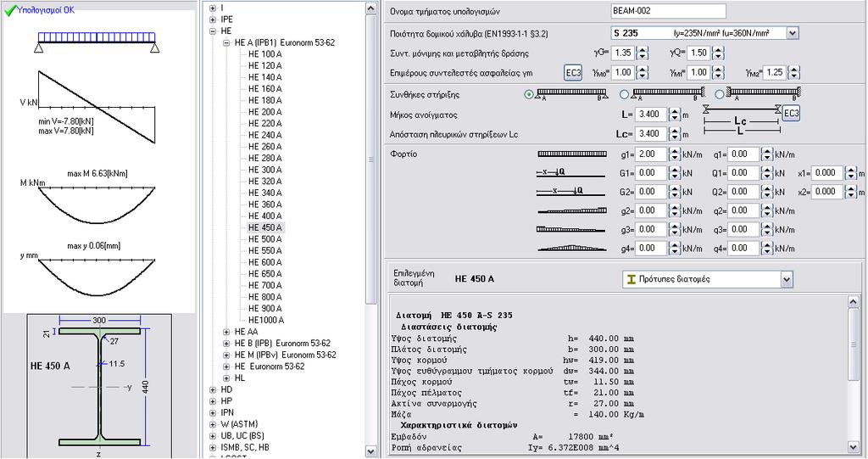Click the x1 position field
Image resolution: width=868 pixels, height=459 pixels.
pyautogui.click(x=827, y=174)
